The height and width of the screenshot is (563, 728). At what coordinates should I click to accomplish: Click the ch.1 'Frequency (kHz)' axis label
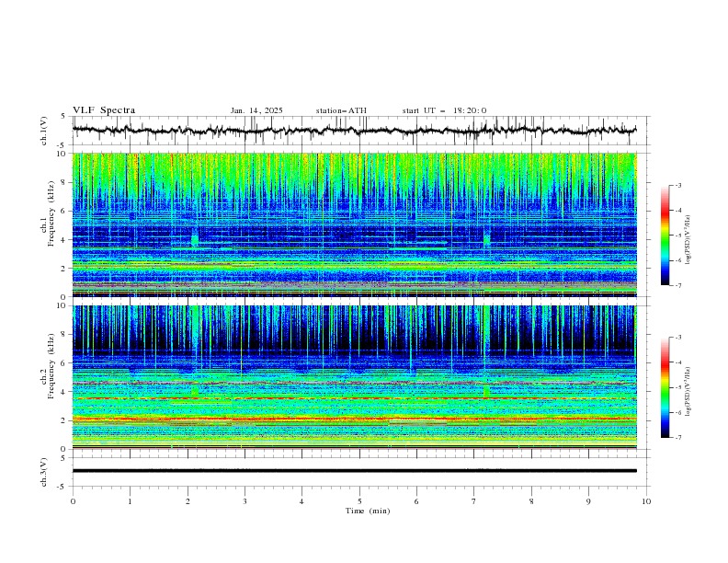click(x=51, y=213)
